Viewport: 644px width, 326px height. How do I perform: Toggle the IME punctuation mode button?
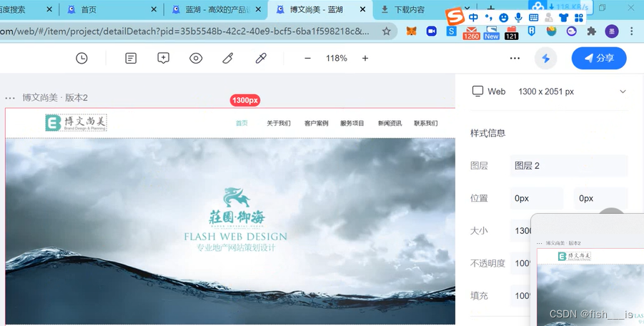(488, 17)
